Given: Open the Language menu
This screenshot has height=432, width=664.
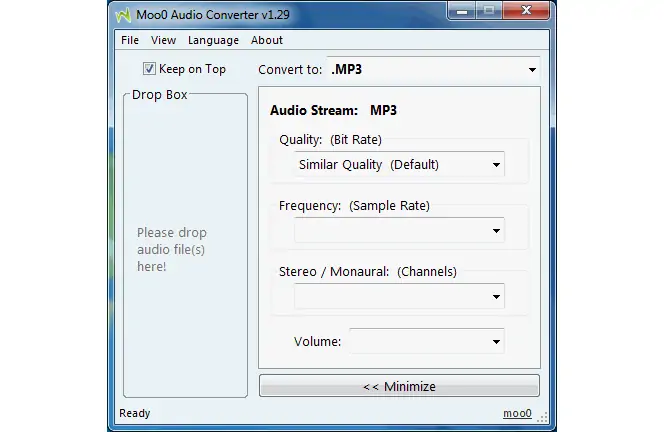Looking at the screenshot, I should [213, 40].
